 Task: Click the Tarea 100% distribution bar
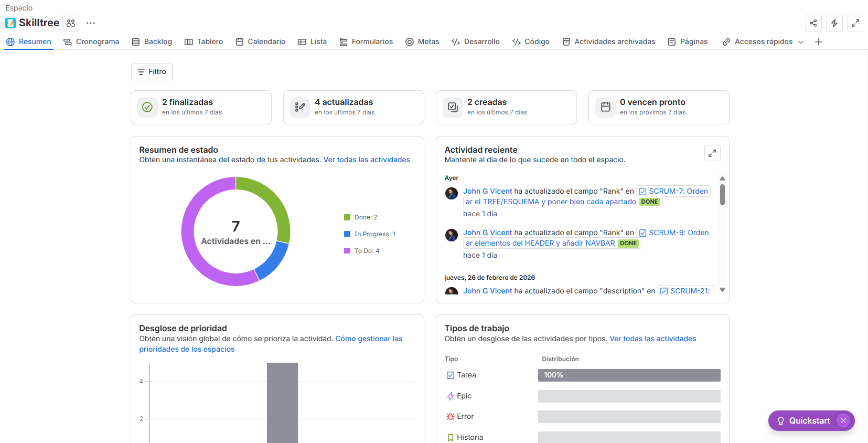[629, 375]
